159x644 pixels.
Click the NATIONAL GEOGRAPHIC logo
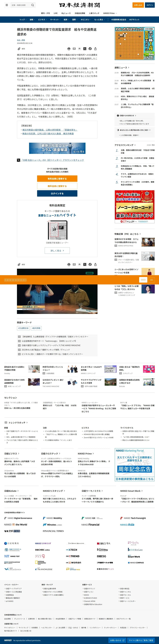click(x=41, y=563)
